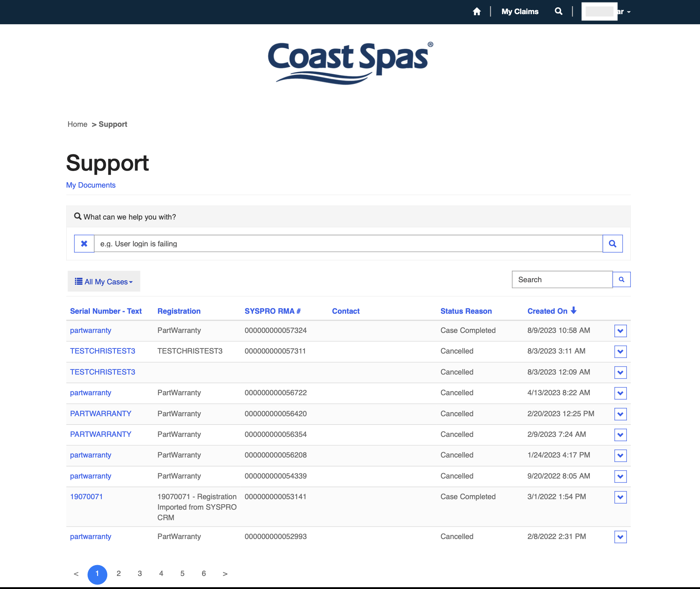
Task: Click RMA number 000000000053141
Action: [x=276, y=497]
